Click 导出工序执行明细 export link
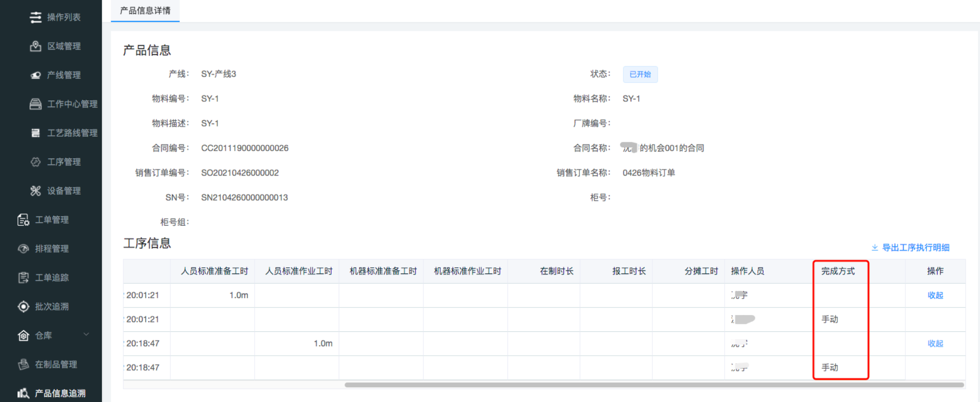The image size is (980, 402). coord(916,248)
